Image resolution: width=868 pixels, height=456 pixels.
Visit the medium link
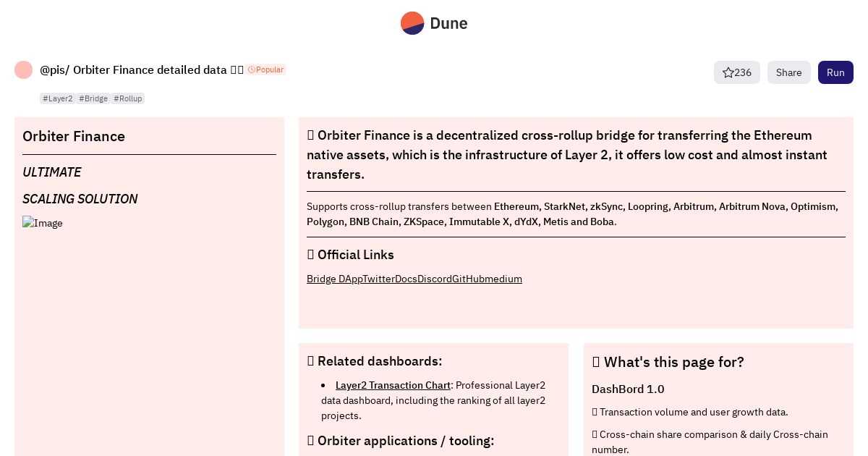(x=503, y=279)
